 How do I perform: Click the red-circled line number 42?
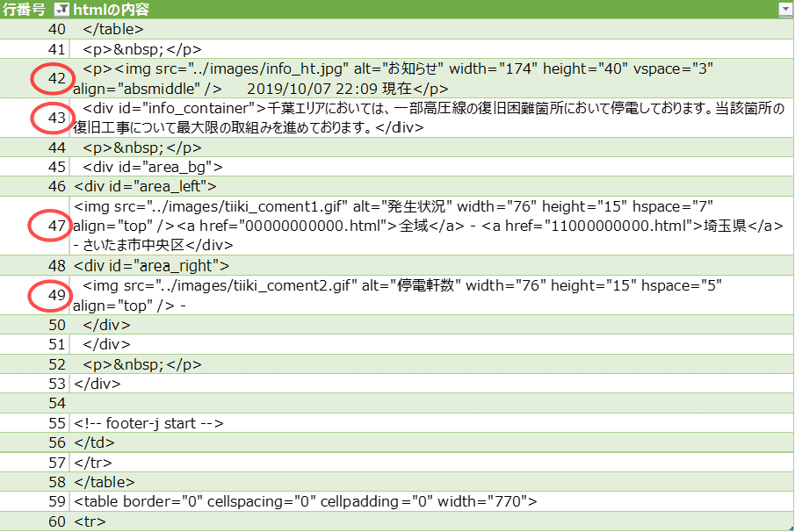coord(54,79)
